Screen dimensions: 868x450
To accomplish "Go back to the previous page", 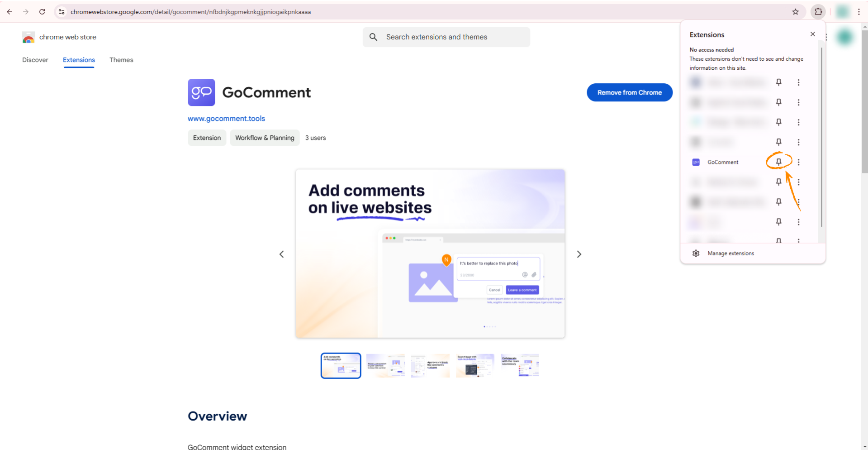I will coord(9,12).
